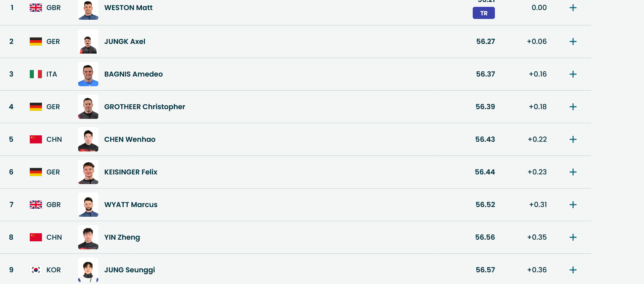Click JUNGK Axel's athlete photo
Viewport: 644px width, 284px height.
tap(88, 41)
